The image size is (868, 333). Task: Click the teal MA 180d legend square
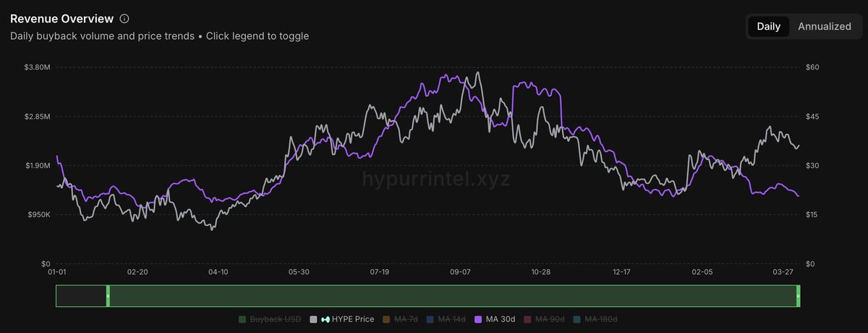[576, 319]
